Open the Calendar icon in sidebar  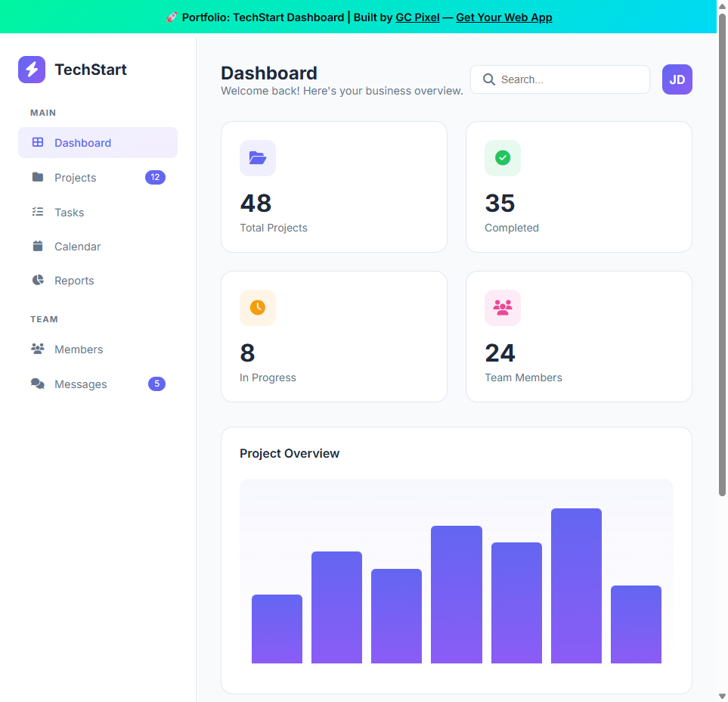(x=37, y=246)
